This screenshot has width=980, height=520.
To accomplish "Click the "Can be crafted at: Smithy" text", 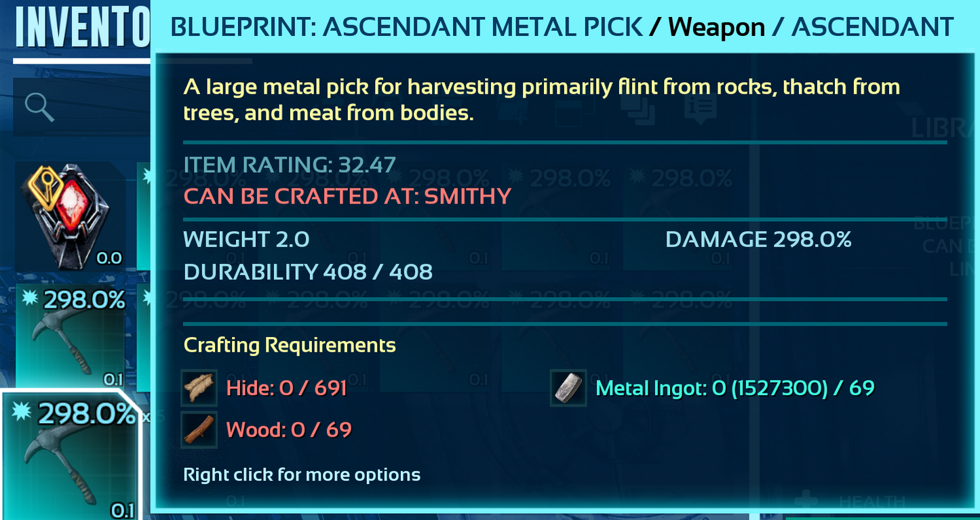I will click(347, 197).
